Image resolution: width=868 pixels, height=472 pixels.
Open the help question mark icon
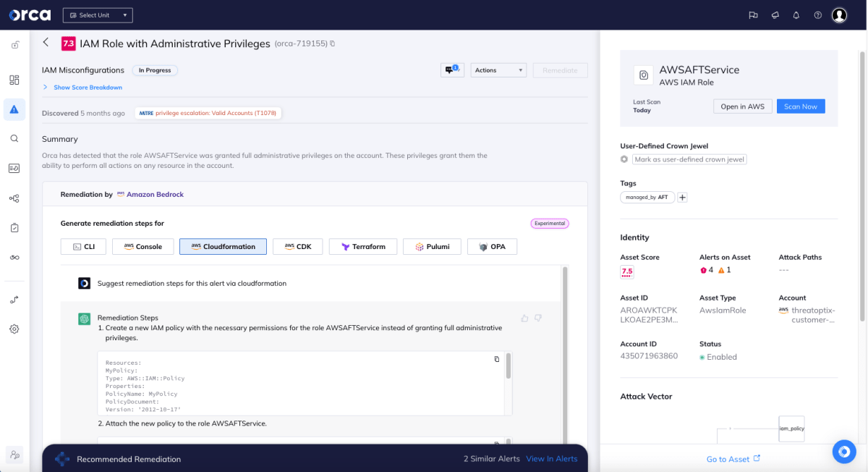[817, 15]
